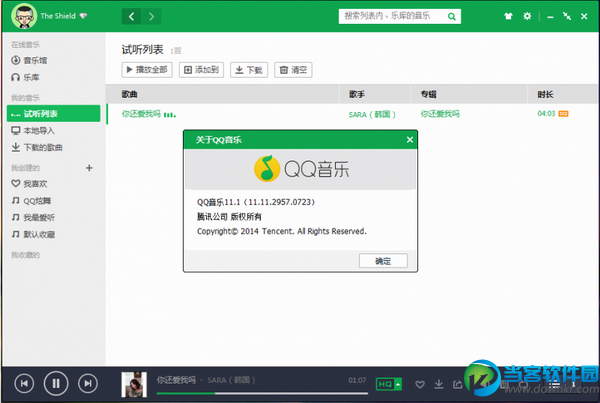Switch to mini mode with the collapse icon
The image size is (600, 403).
coord(567,16)
